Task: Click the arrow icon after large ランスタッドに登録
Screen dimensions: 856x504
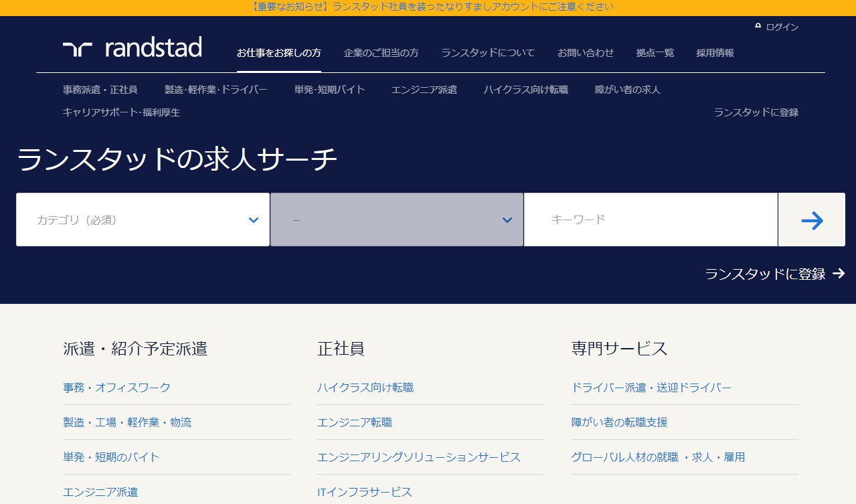Action: [839, 274]
